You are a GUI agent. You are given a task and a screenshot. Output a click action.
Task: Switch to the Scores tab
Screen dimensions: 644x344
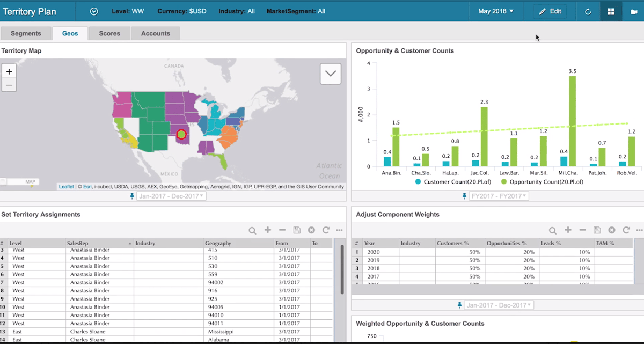tap(109, 33)
